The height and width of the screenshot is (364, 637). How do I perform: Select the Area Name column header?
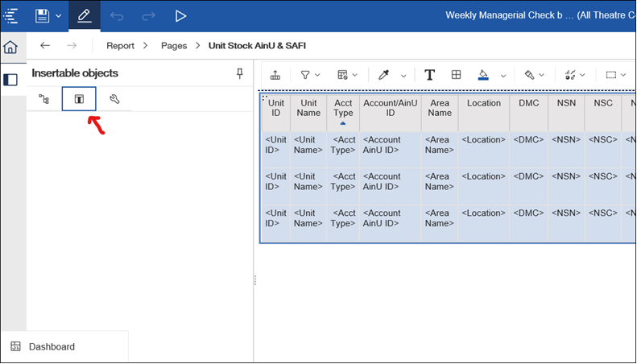tap(440, 113)
